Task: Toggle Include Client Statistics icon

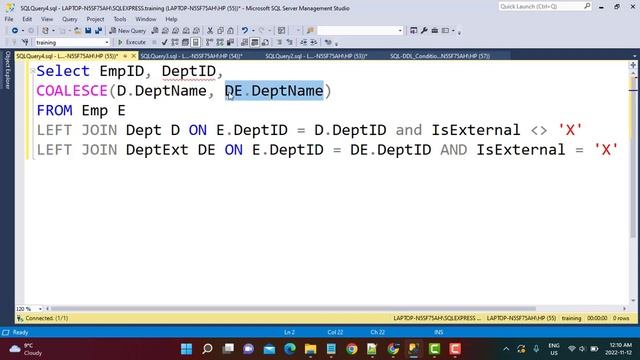Action: 230,42
